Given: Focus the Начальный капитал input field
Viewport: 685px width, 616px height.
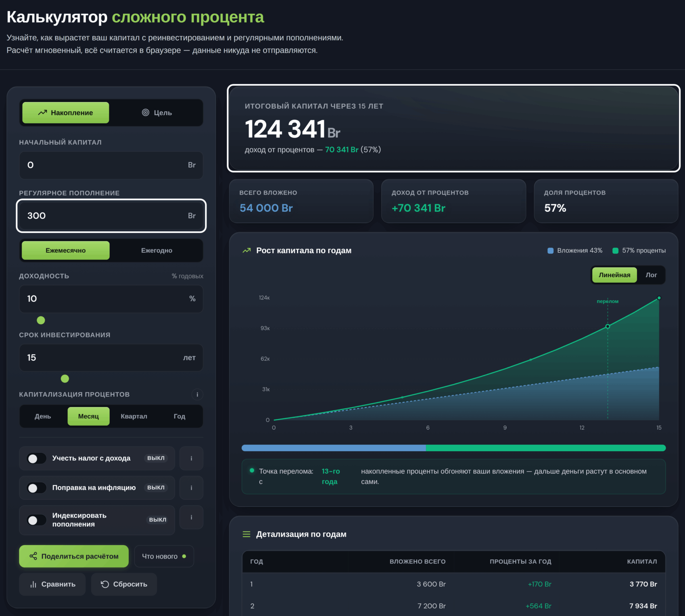Looking at the screenshot, I should point(111,165).
